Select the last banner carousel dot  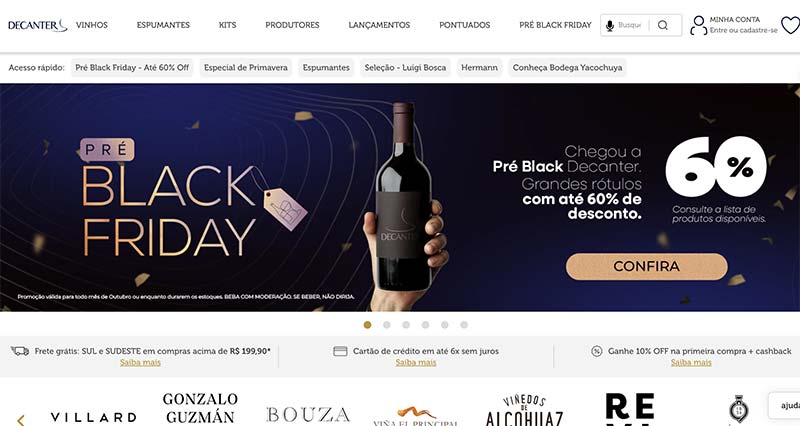(464, 325)
